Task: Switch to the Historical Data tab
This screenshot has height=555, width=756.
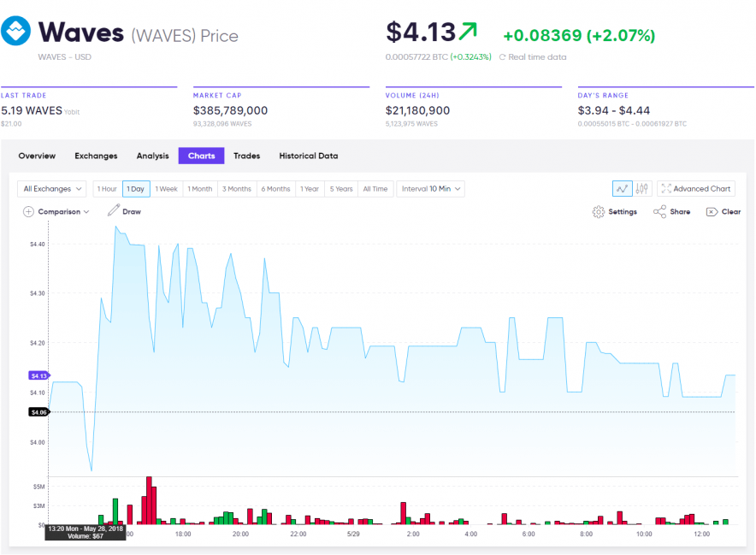Action: pyautogui.click(x=308, y=156)
